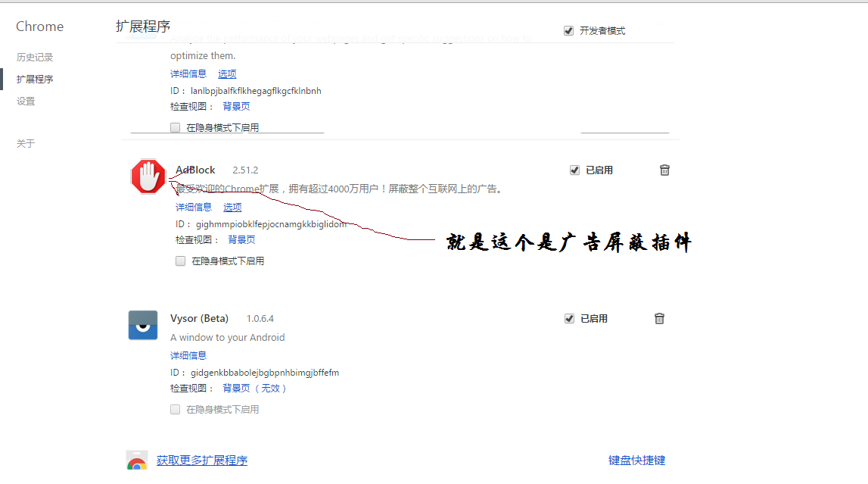Click AdBlock version 2.51.2
The height and width of the screenshot is (484, 868).
tap(245, 170)
